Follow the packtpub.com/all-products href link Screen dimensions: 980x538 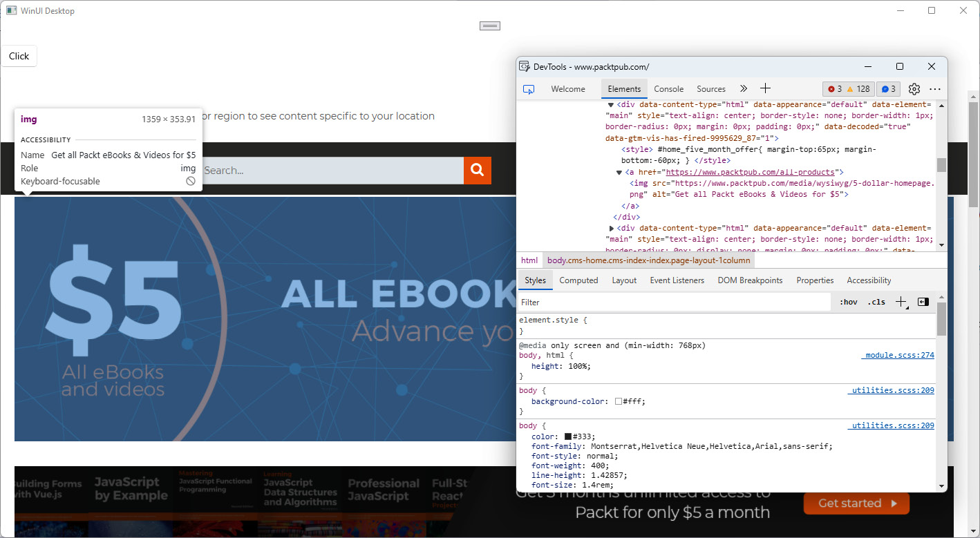pyautogui.click(x=750, y=172)
